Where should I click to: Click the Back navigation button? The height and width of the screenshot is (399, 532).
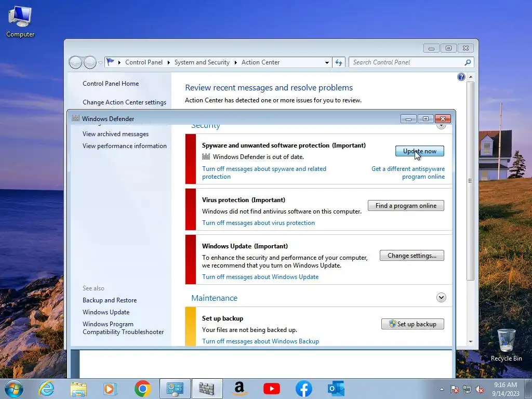[x=75, y=62]
